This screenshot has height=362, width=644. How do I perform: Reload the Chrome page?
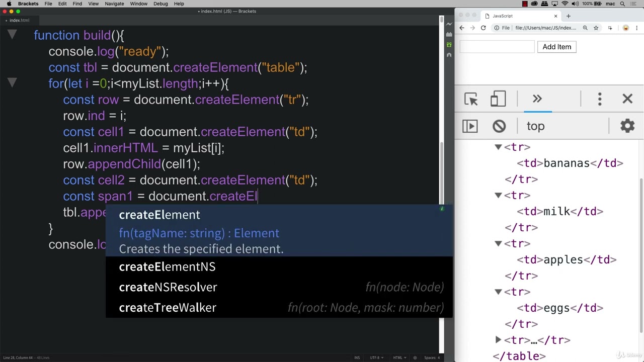(483, 28)
